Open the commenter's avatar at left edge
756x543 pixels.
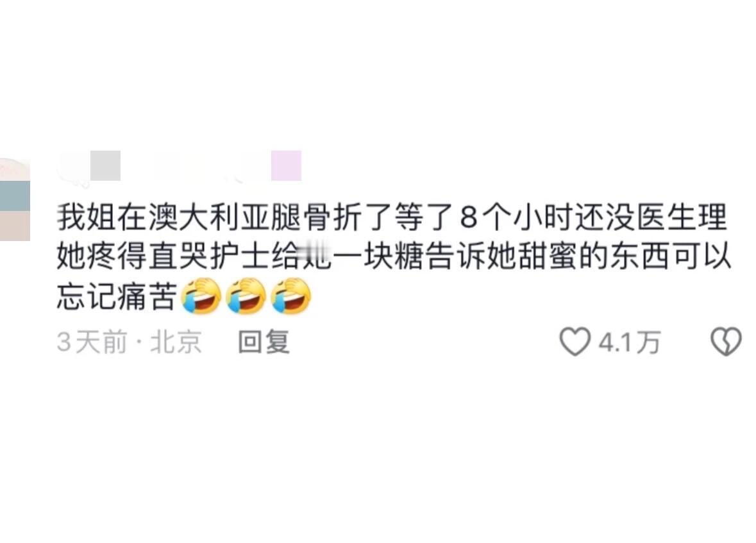coord(15,199)
